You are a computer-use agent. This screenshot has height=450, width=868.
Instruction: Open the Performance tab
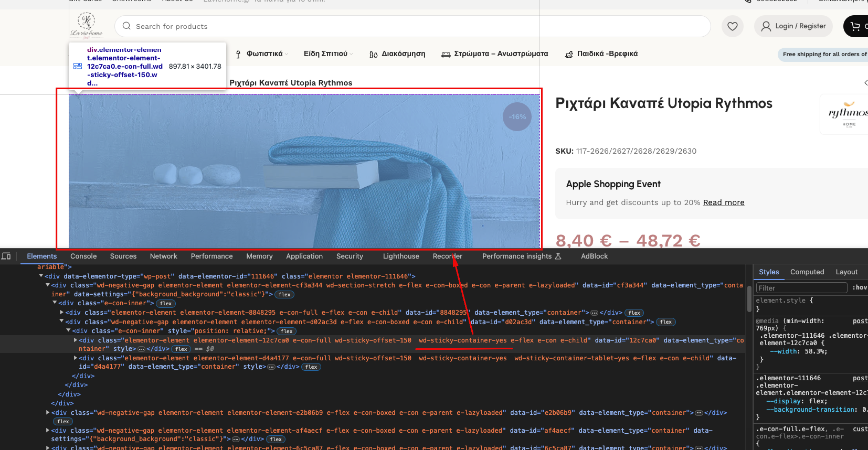212,256
